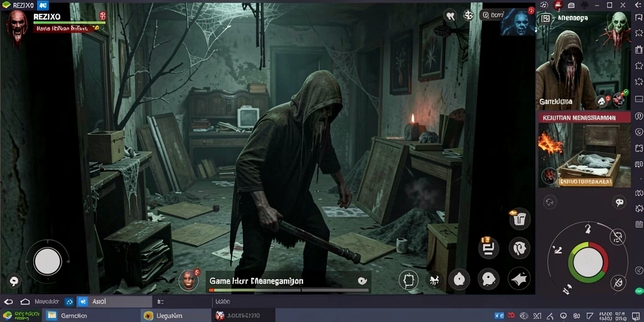
Task: Tap the green-red ringed joystick knob
Action: coord(588,262)
